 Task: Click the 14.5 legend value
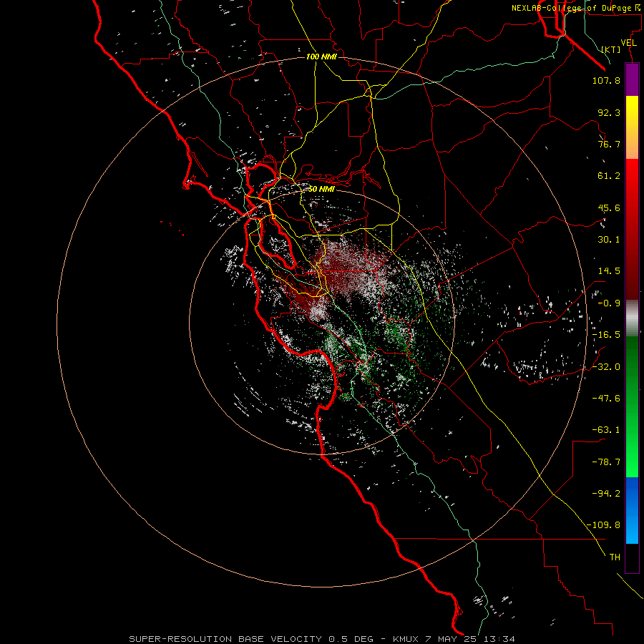coord(609,271)
